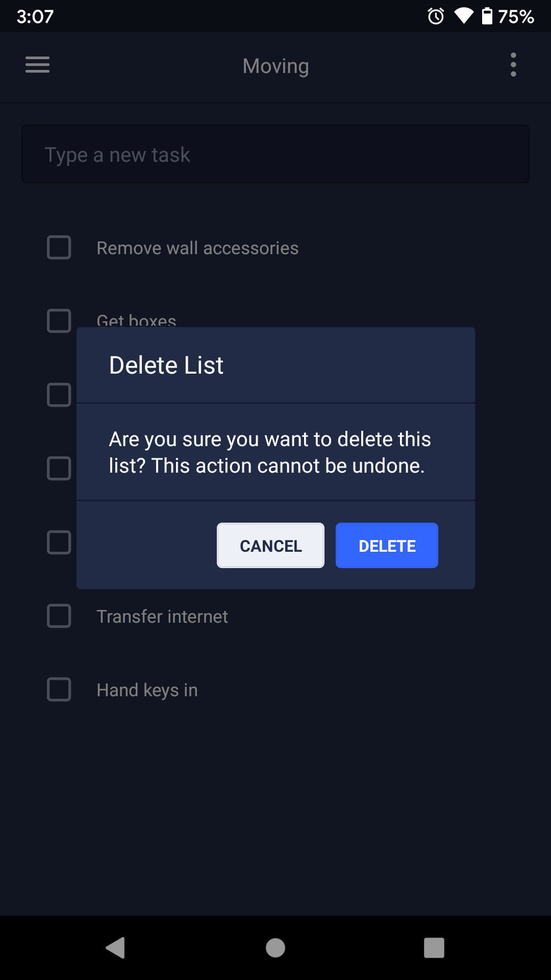The height and width of the screenshot is (980, 551).
Task: Select the Transfer internet task text
Action: click(x=162, y=617)
